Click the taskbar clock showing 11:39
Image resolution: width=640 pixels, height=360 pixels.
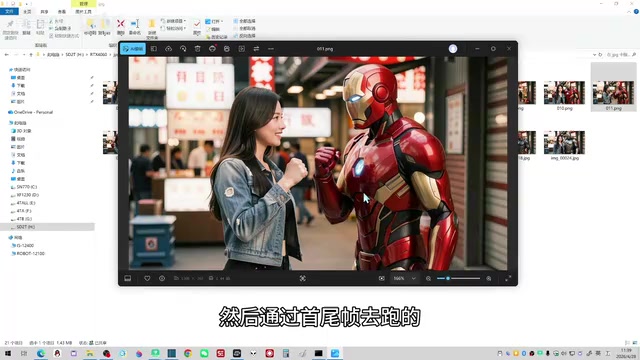click(626, 353)
